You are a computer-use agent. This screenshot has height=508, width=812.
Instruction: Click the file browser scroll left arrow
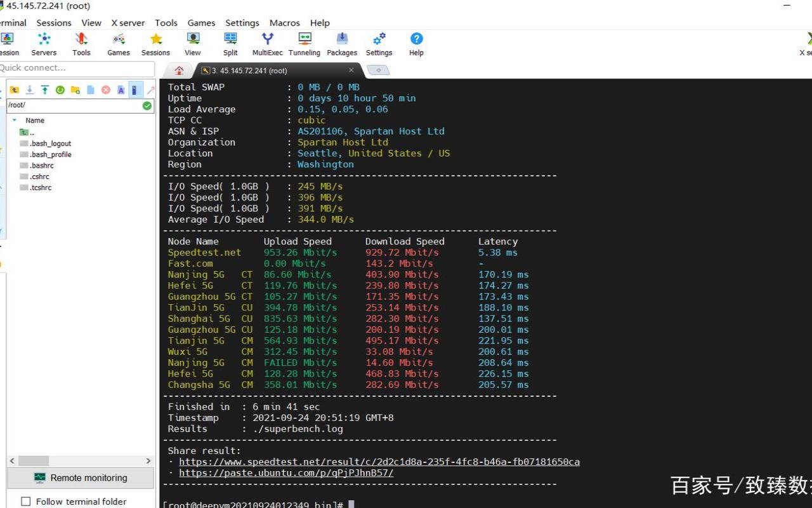[12, 461]
